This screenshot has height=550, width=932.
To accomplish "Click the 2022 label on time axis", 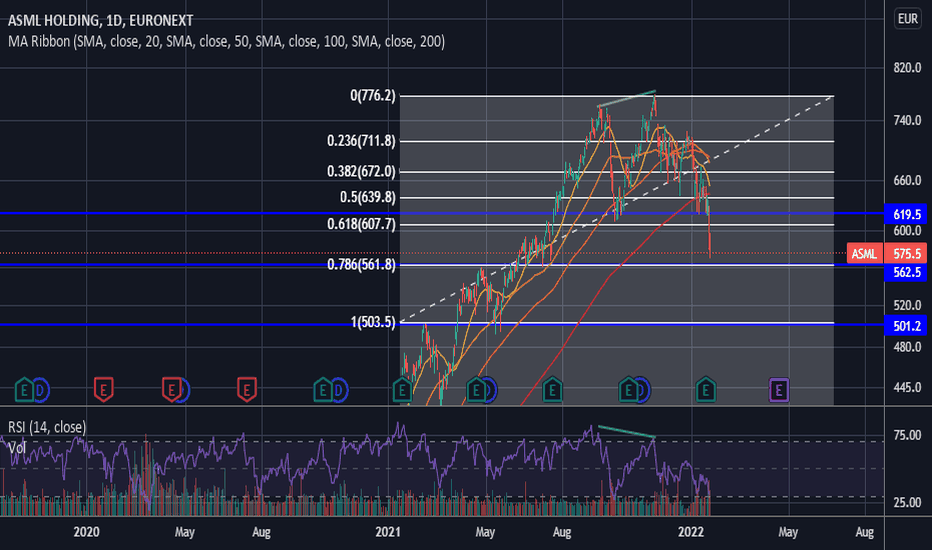I will click(x=691, y=532).
